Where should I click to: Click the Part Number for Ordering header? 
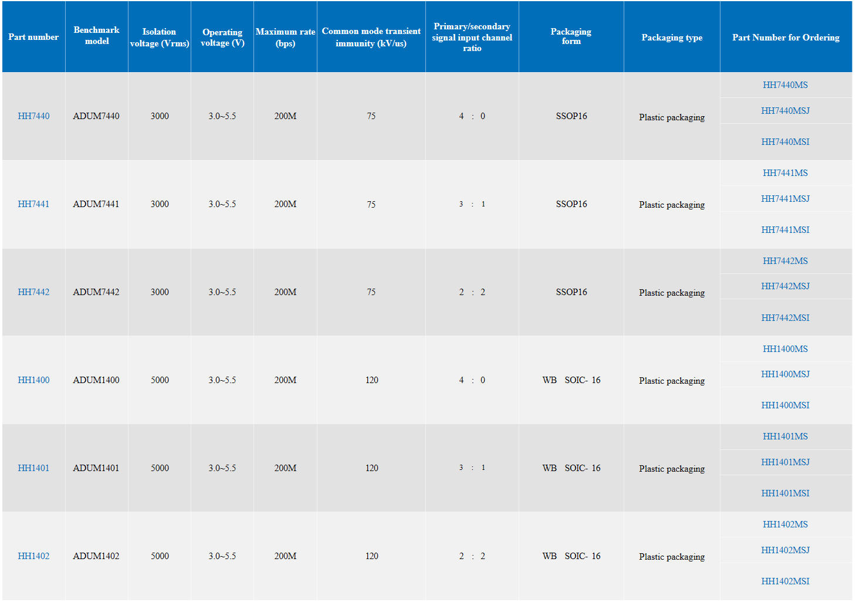click(x=786, y=38)
